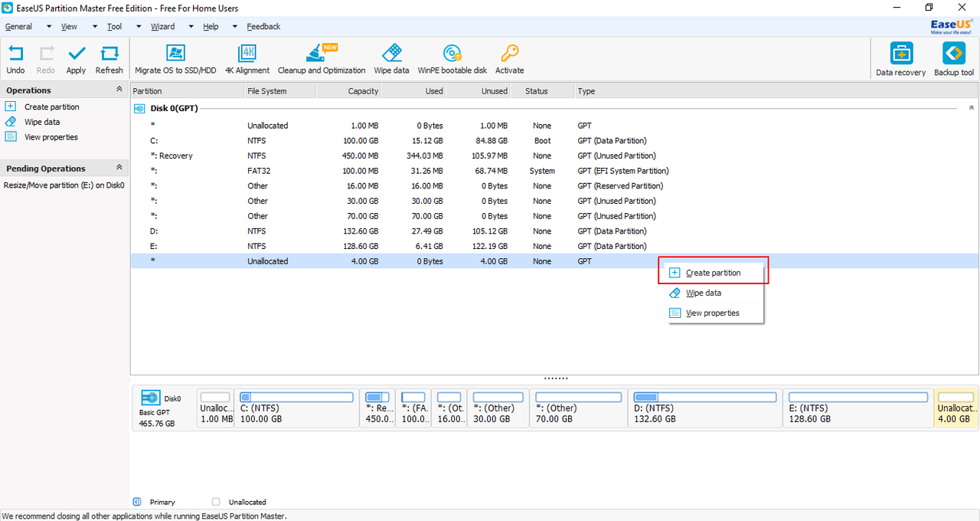
Task: Choose Create partition from context menu
Action: (713, 273)
